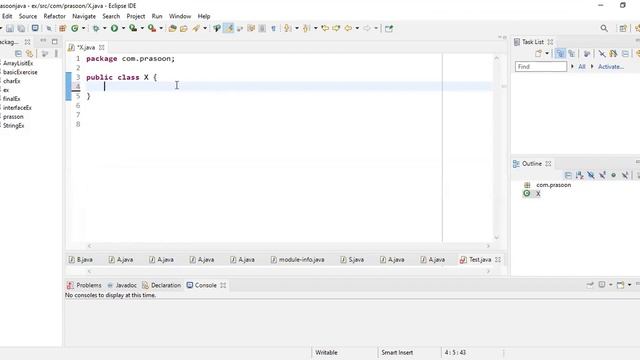
Task: Switch to the Problems tab
Action: tap(84, 285)
